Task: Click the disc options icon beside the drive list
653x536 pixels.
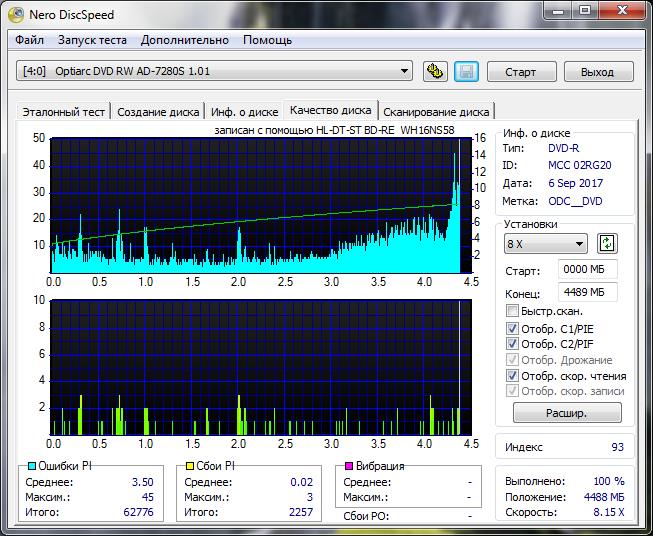Action: pos(434,71)
